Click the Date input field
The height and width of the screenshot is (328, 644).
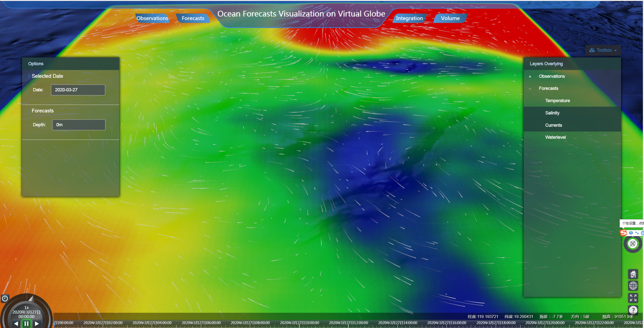(x=78, y=90)
